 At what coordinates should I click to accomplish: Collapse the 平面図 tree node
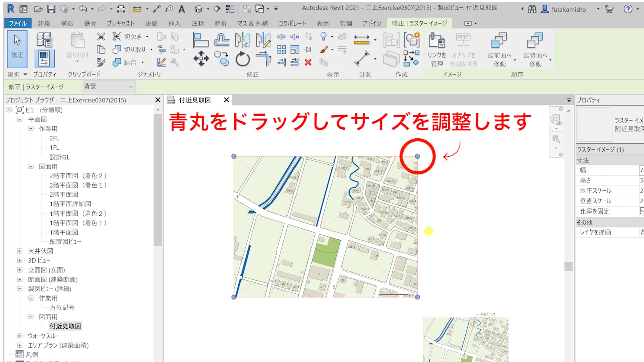20,119
